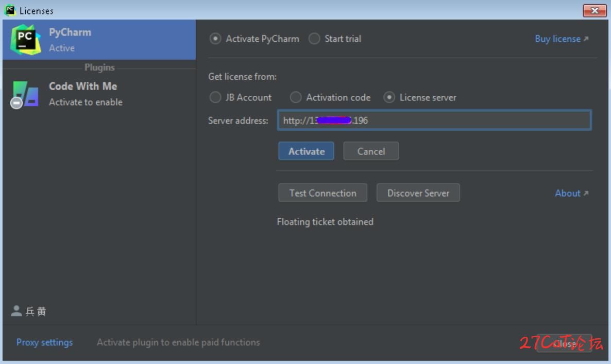Click the PyCharm title bar app icon
Viewport: 611px width, 364px height.
point(10,10)
